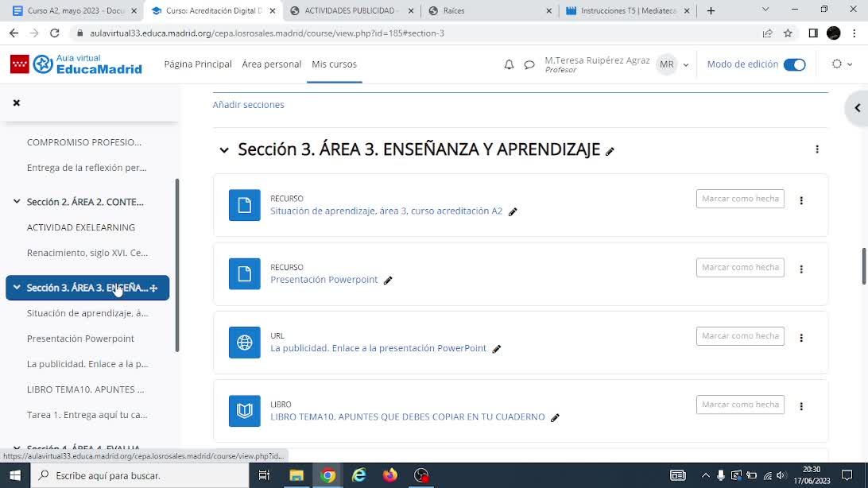Select COMPROMISO PROFESIO... in course index
The width and height of the screenshot is (868, 488).
pos(84,142)
